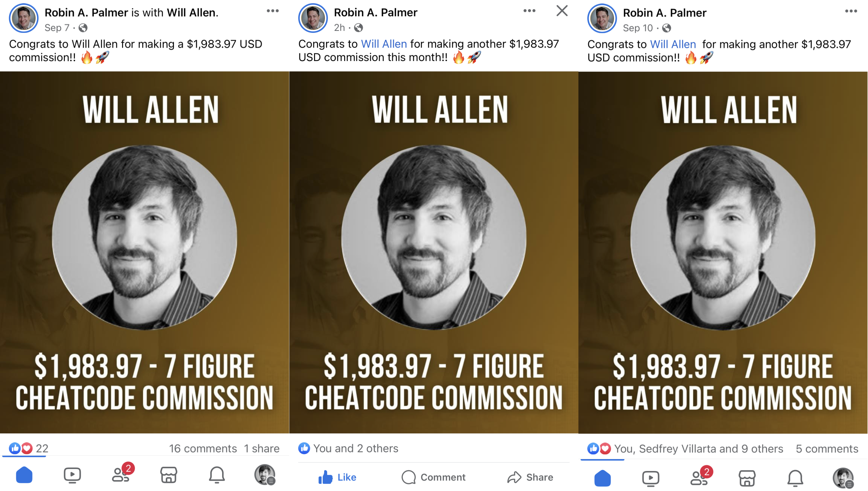The width and height of the screenshot is (868, 491).
Task: Open the Marketplace icon in right post
Action: coord(747,478)
